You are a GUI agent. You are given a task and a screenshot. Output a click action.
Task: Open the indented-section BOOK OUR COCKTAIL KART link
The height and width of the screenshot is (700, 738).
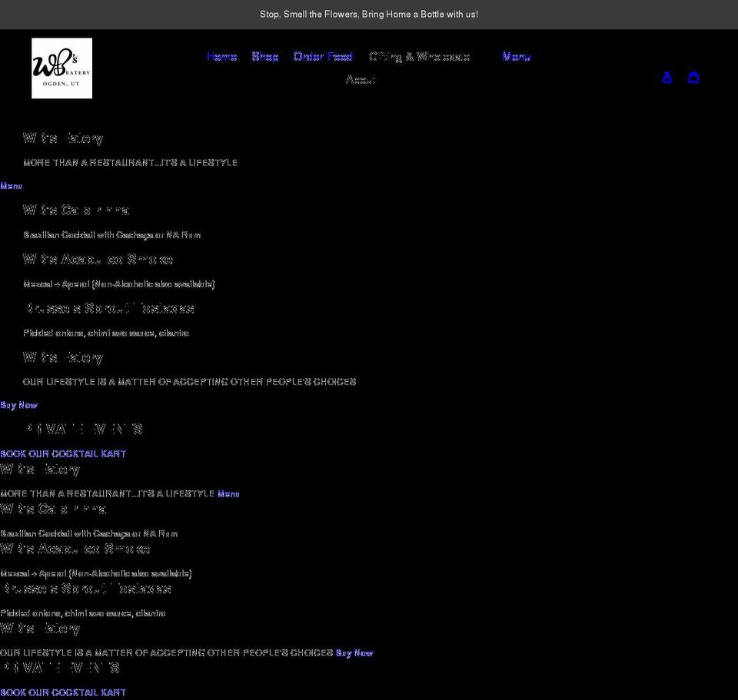[x=63, y=453]
